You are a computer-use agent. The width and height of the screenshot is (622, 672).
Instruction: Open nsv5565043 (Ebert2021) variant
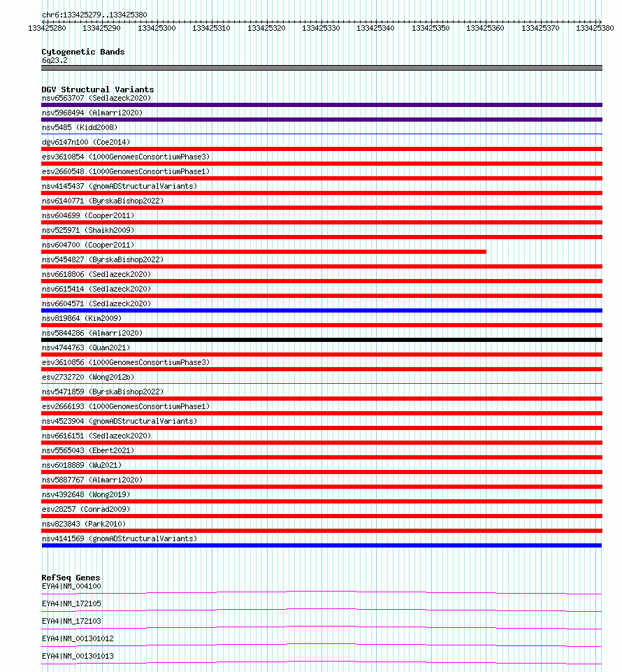88,450
